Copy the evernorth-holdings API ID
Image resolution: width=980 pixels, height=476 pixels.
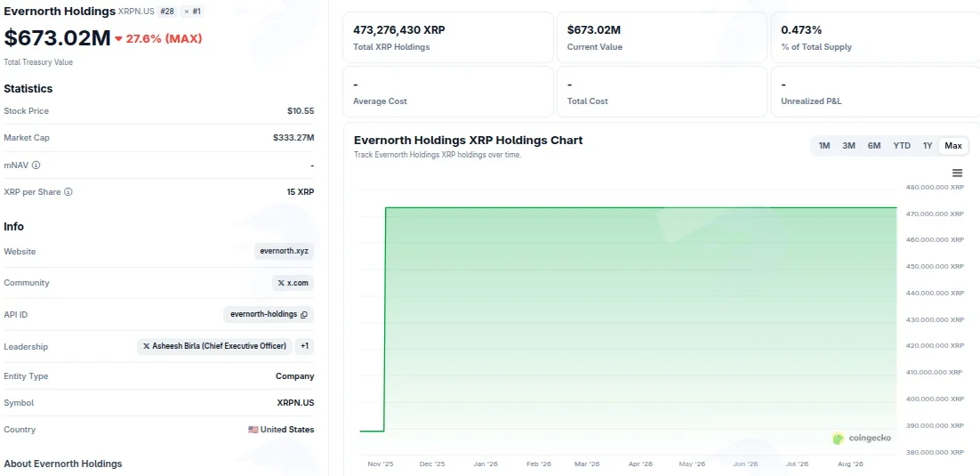[304, 315]
